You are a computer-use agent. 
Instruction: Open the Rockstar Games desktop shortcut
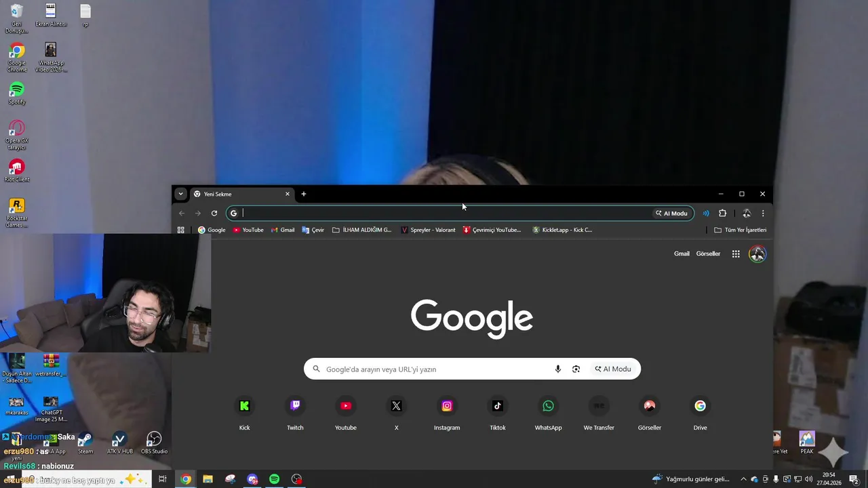(x=17, y=213)
